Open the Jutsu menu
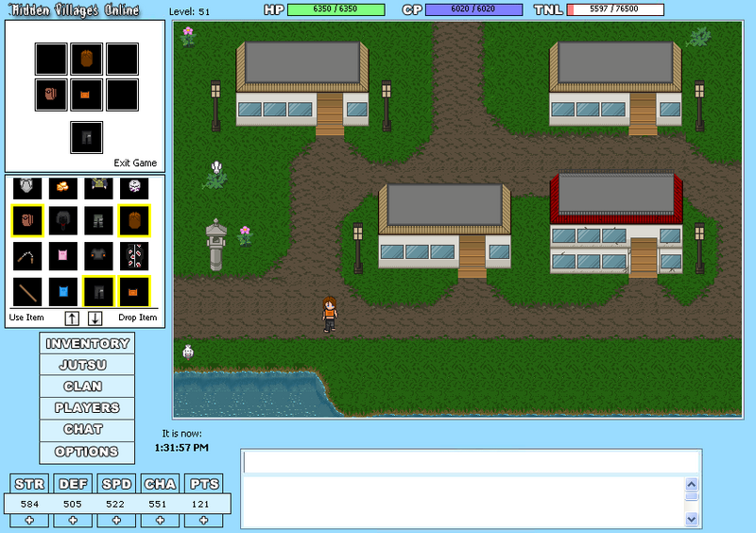 point(88,365)
